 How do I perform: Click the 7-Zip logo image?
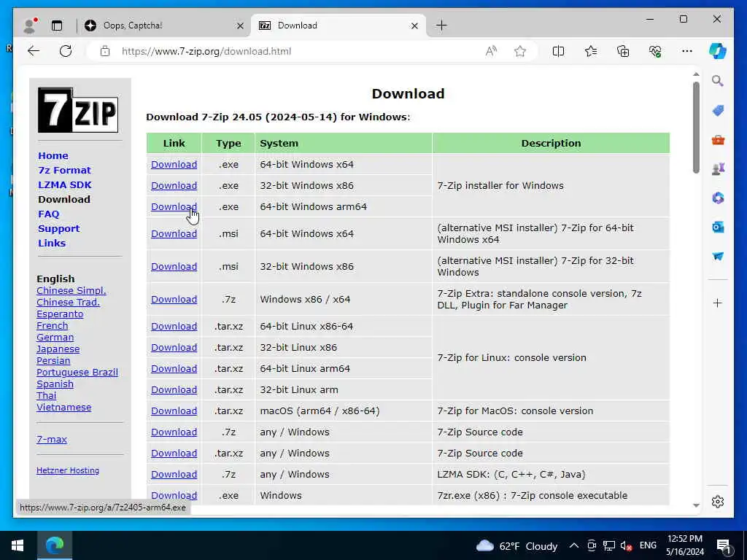(x=78, y=110)
